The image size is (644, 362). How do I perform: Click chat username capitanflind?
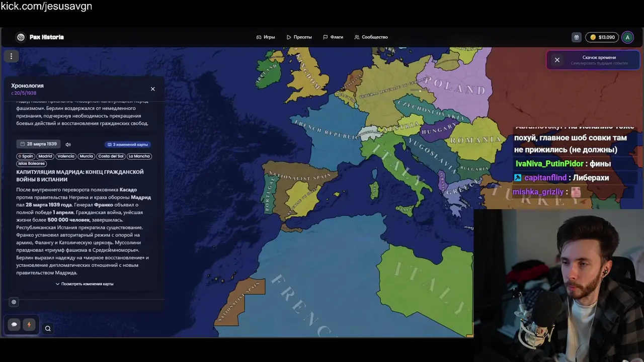(545, 178)
